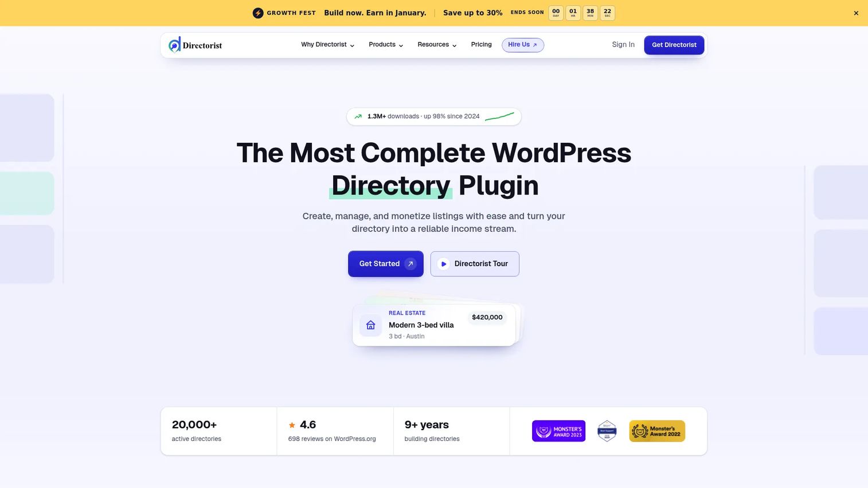The height and width of the screenshot is (488, 868).
Task: Open the Monster's Award 2023 badge
Action: coord(558,431)
